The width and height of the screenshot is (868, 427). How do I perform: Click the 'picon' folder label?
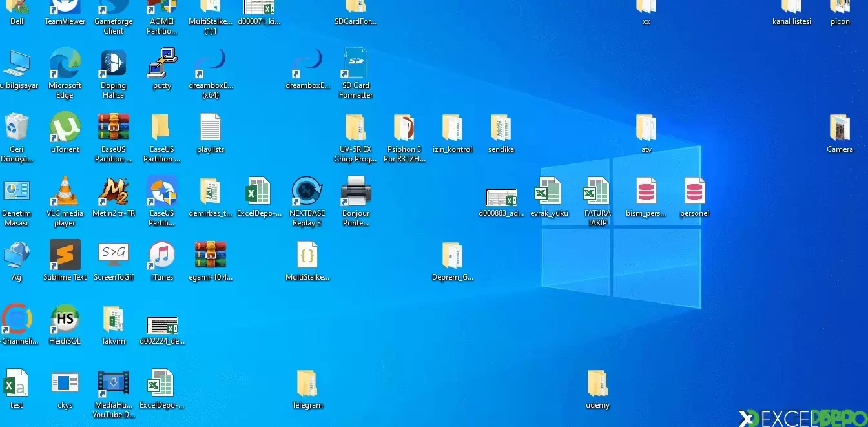point(840,21)
